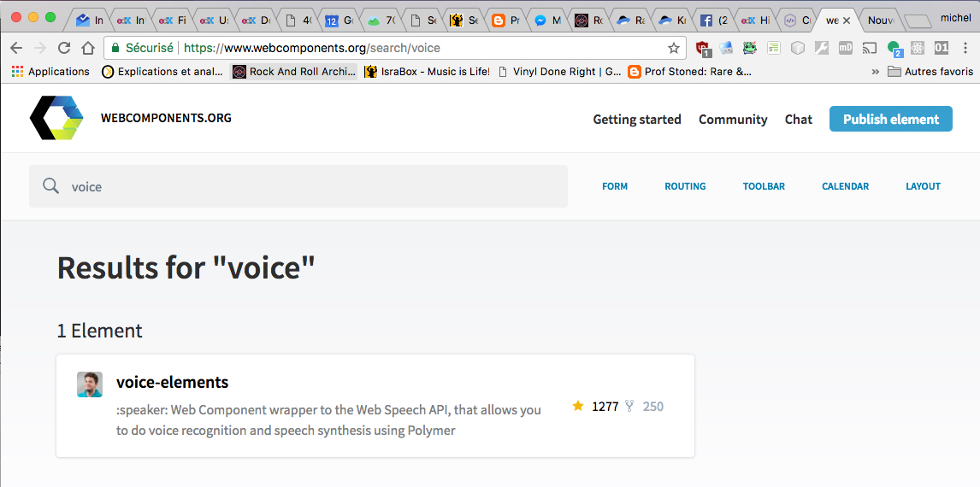Screen dimensions: 980x487
Task: Select the LAYOUT category link
Action: click(x=923, y=186)
